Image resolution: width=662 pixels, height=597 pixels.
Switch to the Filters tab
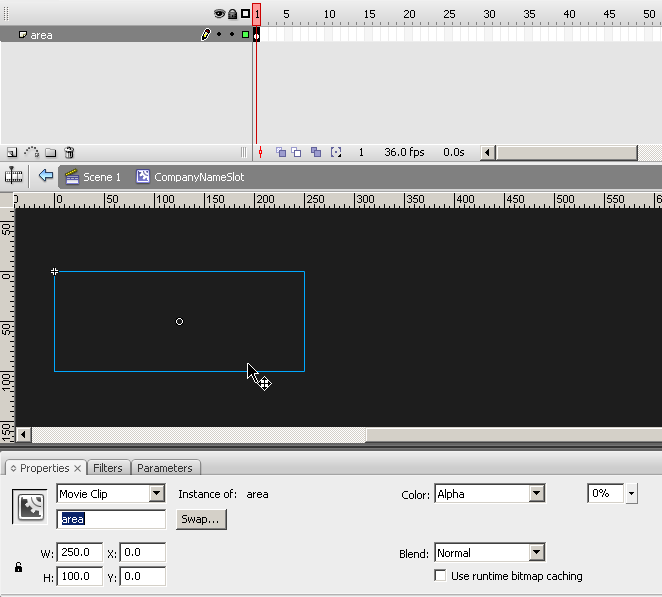coord(108,468)
